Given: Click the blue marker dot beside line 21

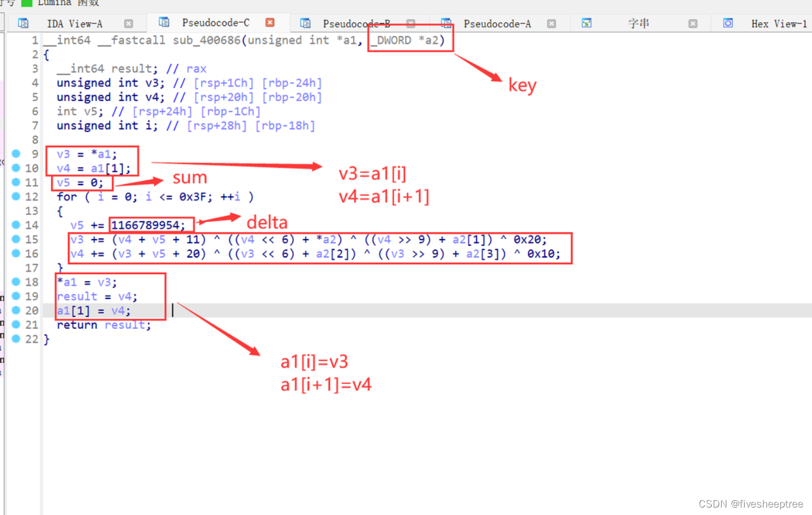Looking at the screenshot, I should point(16,324).
